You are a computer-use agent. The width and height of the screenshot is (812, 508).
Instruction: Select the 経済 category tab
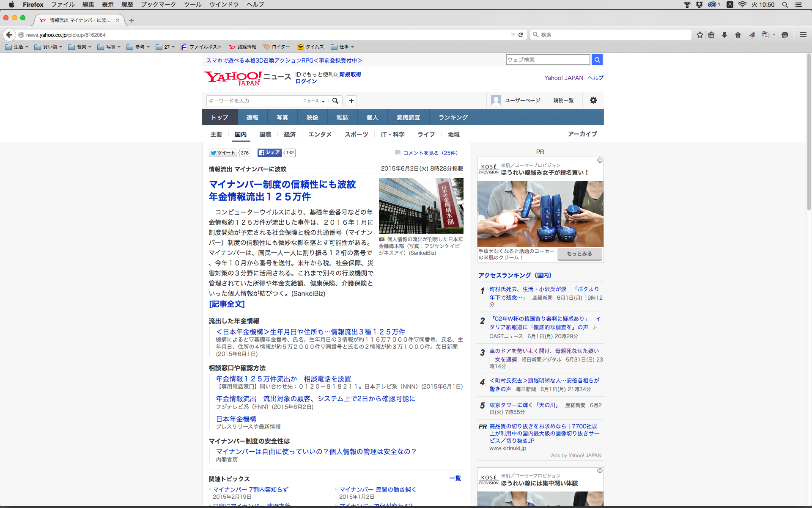tap(290, 134)
